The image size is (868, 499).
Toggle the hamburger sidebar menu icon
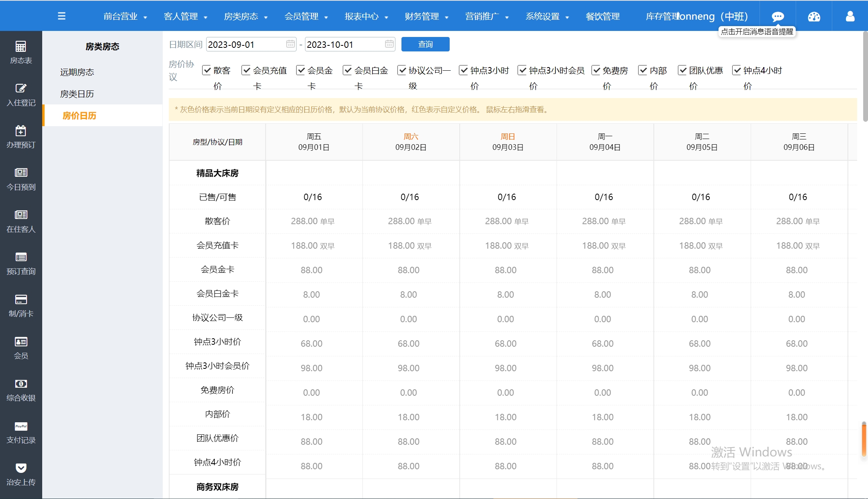(x=61, y=16)
